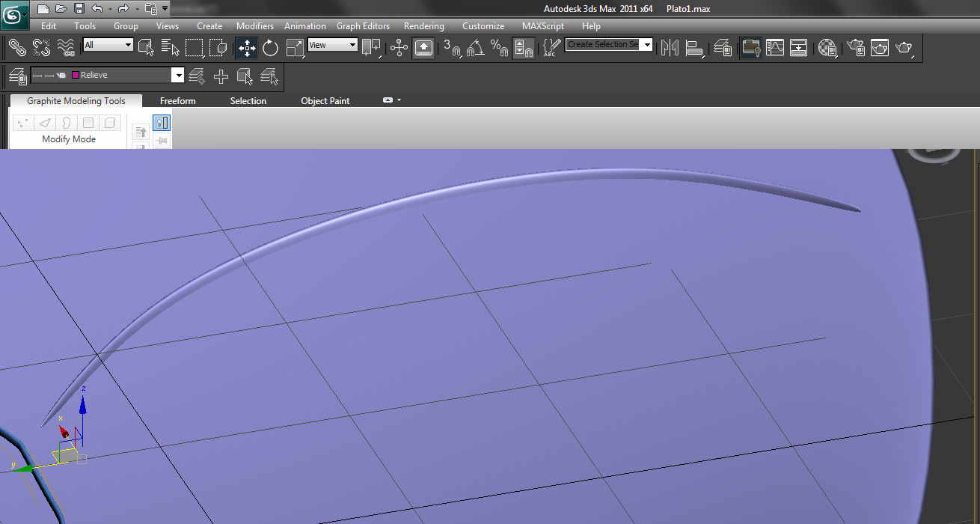Screen dimensions: 980x524
Task: Activate the Select and Move tool
Action: (x=247, y=48)
